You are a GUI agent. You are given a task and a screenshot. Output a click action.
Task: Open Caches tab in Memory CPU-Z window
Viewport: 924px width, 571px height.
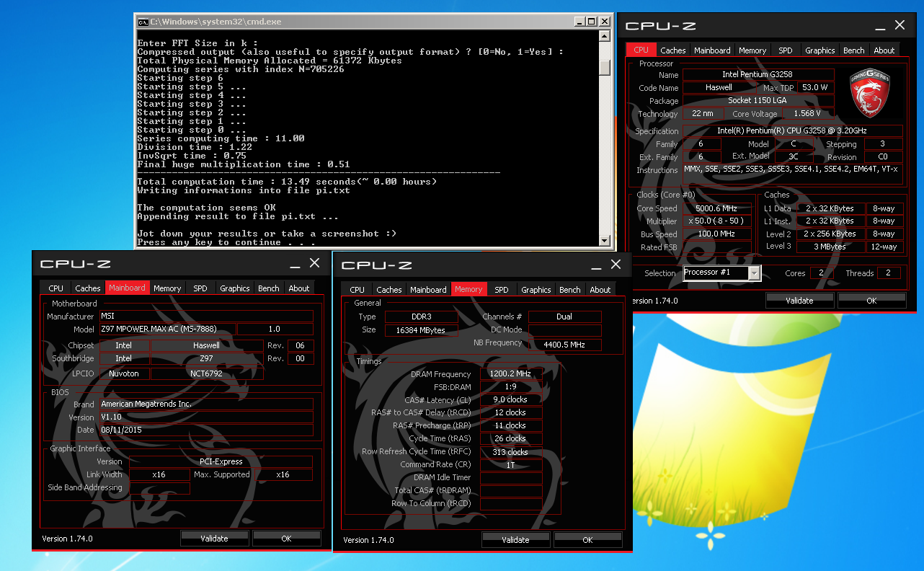pyautogui.click(x=389, y=290)
